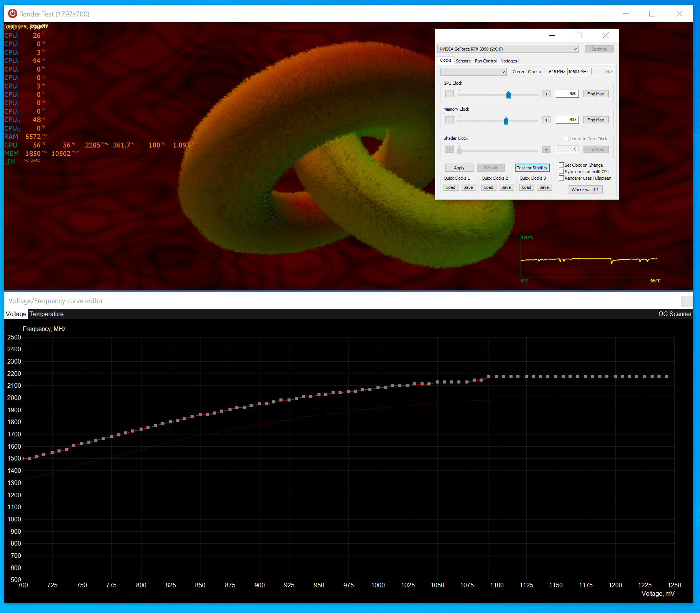Decrease Memory Clock with the minus button
This screenshot has height=613, width=700.
pyautogui.click(x=450, y=120)
